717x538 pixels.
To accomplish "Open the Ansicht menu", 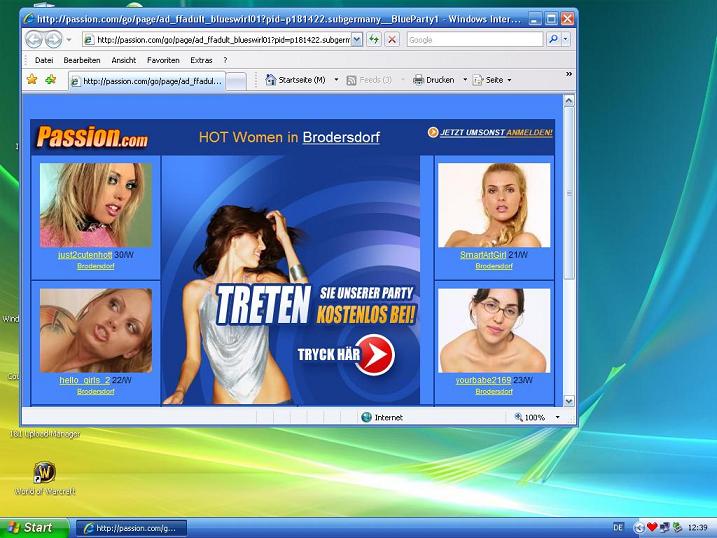I will (123, 60).
